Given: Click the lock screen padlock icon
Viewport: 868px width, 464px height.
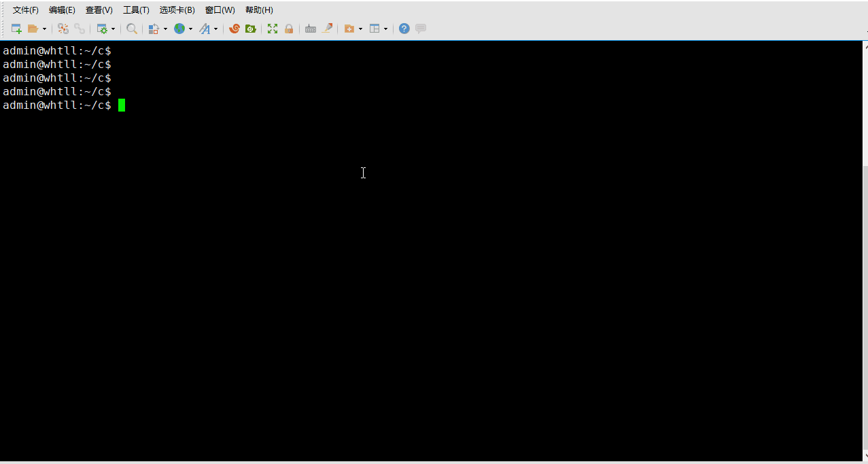Looking at the screenshot, I should tap(289, 29).
